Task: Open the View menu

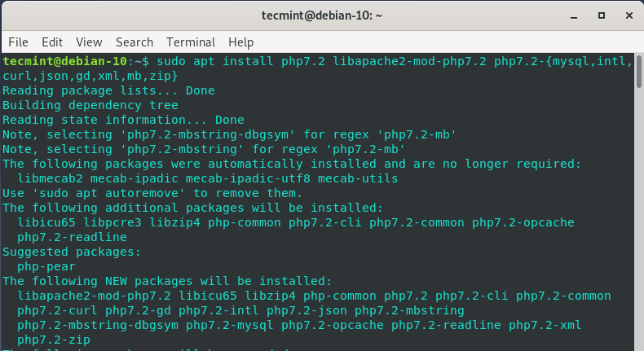Action: (89, 42)
